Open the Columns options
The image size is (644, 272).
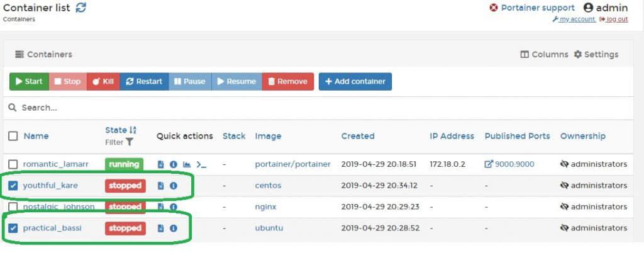(544, 55)
